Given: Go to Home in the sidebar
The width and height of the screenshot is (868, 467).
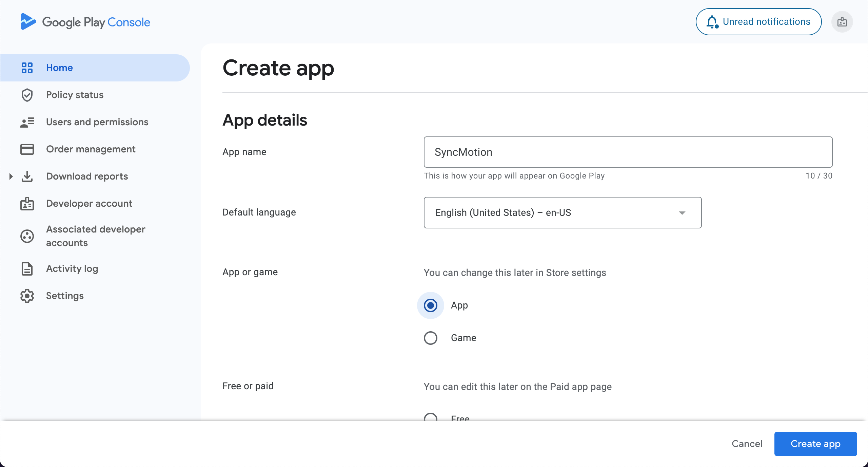Looking at the screenshot, I should click(95, 68).
